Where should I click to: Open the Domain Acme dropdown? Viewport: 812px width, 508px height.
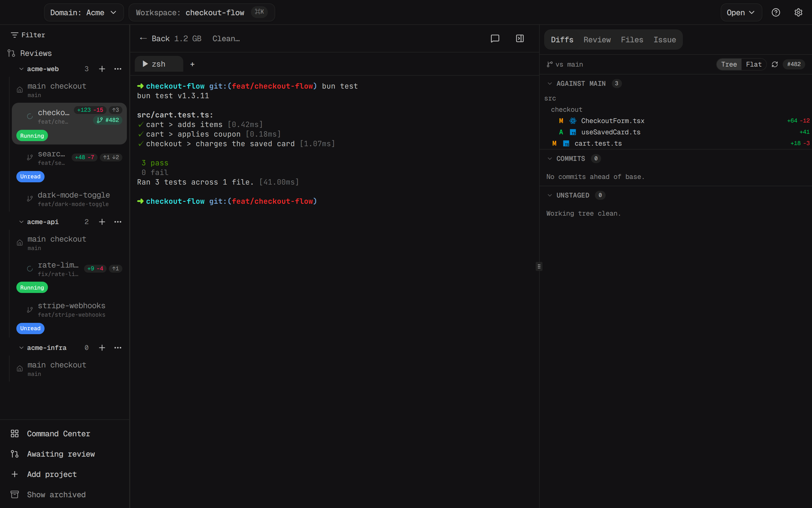coord(83,12)
